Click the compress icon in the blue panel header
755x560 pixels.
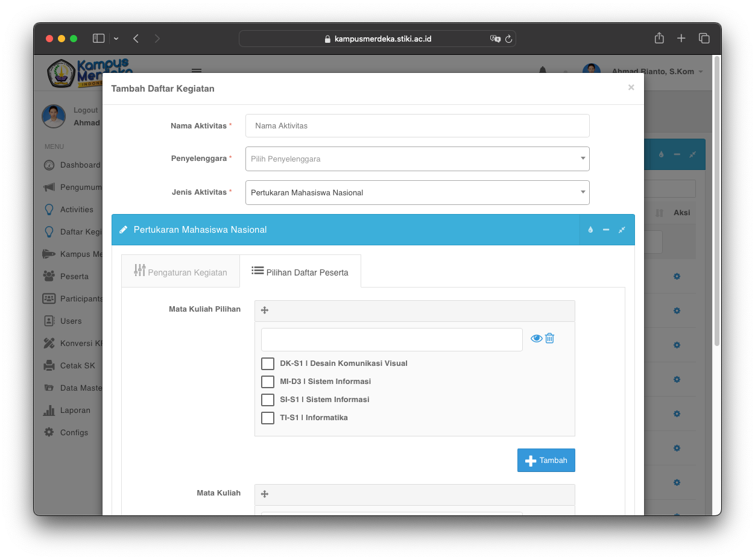[x=622, y=230]
